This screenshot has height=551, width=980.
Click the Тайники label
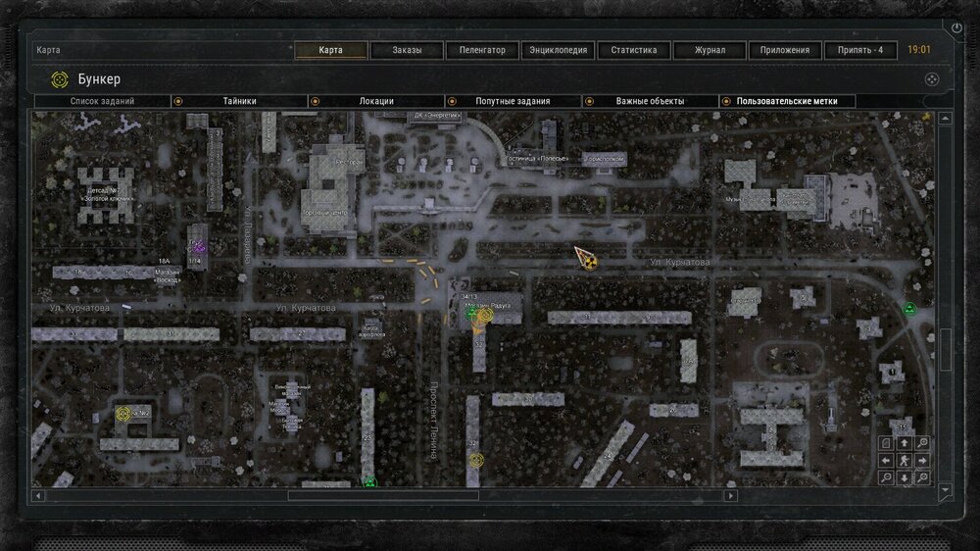[239, 101]
